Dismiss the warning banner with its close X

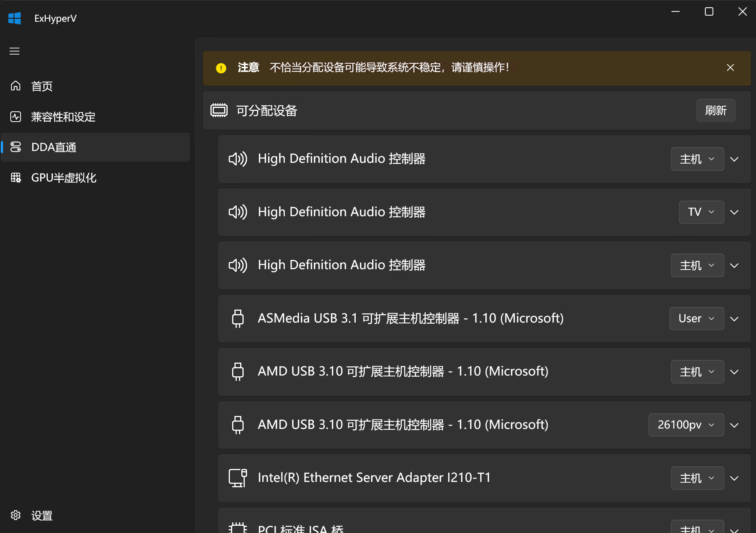coord(730,67)
